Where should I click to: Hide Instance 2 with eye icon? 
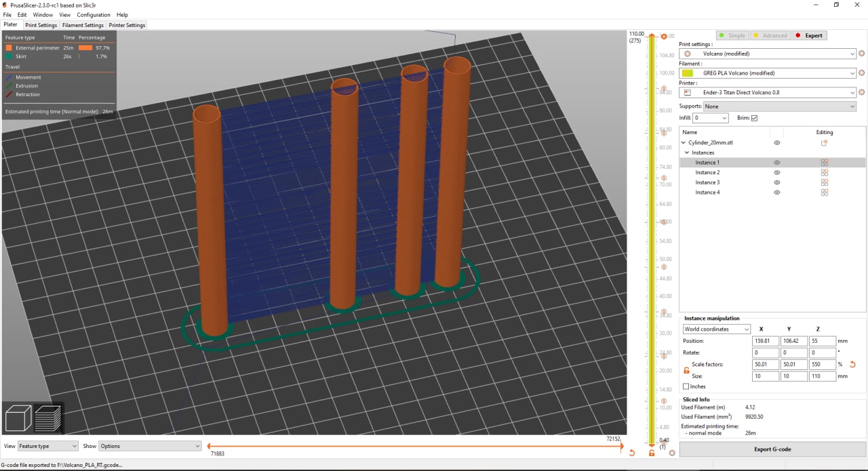point(777,173)
